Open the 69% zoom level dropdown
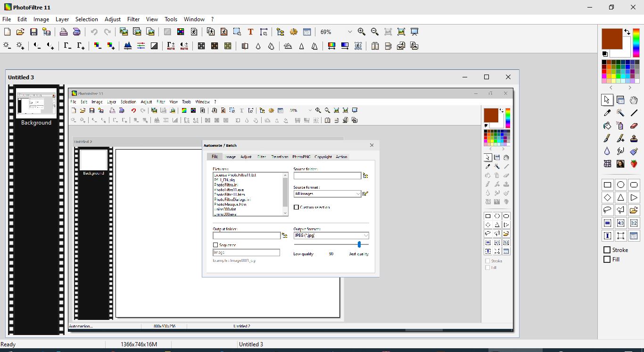The height and width of the screenshot is (352, 644). coord(350,32)
